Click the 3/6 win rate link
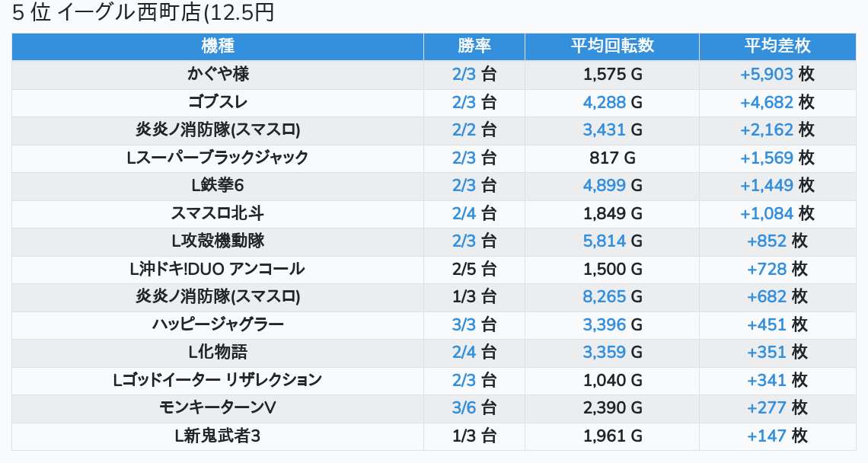Viewport: 868px width, 463px height. click(x=464, y=408)
